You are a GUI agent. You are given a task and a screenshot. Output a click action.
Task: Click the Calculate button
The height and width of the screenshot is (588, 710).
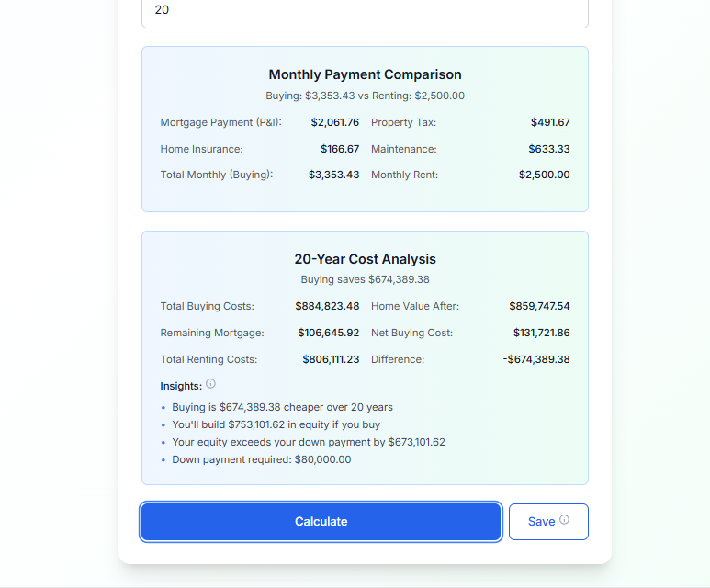(x=321, y=522)
